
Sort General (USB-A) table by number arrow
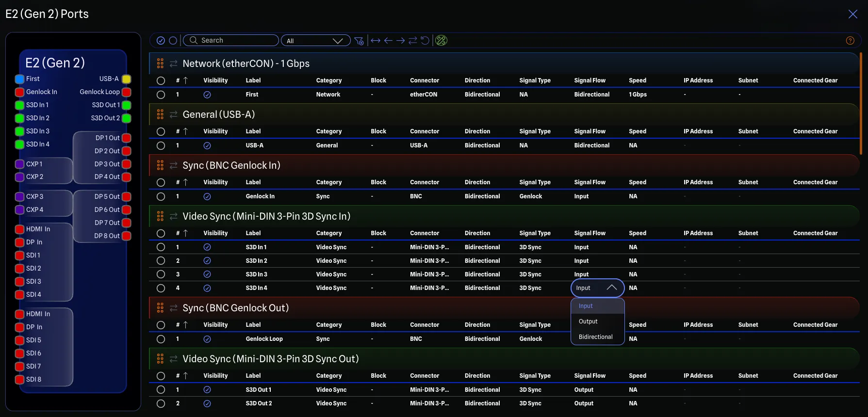(x=185, y=131)
